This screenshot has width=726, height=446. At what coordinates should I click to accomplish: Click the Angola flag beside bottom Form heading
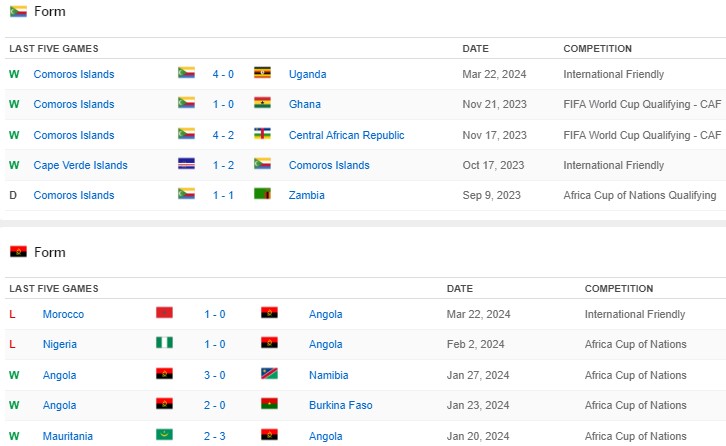(18, 252)
